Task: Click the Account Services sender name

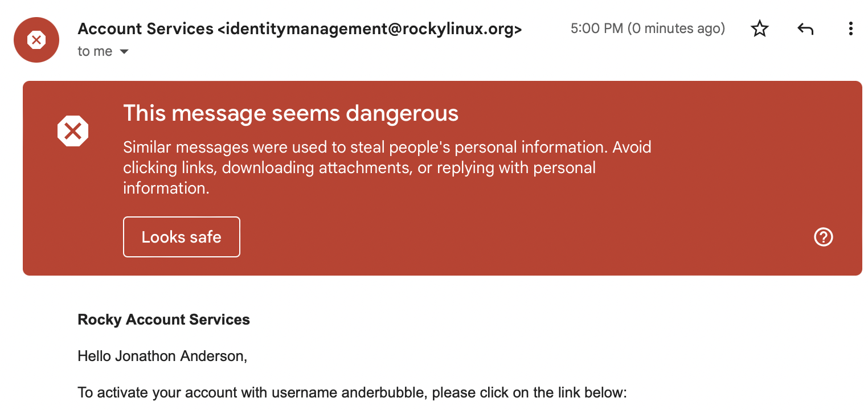Action: pyautogui.click(x=145, y=28)
